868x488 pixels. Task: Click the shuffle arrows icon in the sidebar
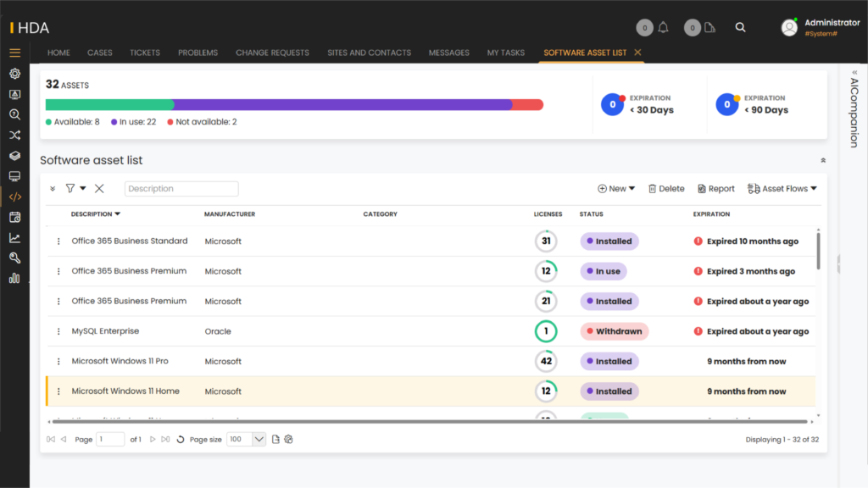15,135
